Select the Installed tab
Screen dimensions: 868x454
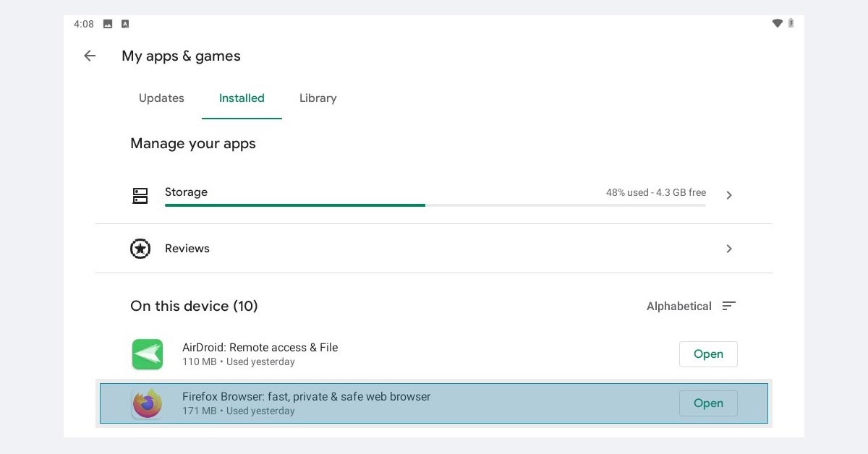point(242,98)
